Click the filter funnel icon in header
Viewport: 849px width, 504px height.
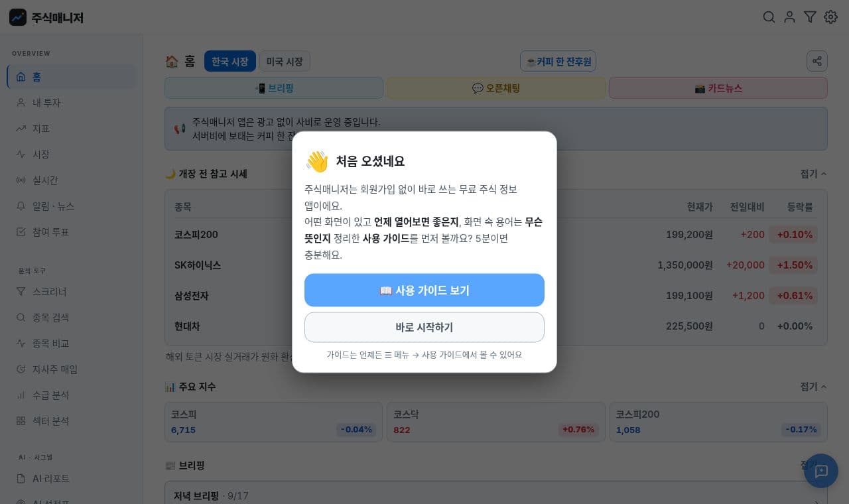tap(810, 17)
